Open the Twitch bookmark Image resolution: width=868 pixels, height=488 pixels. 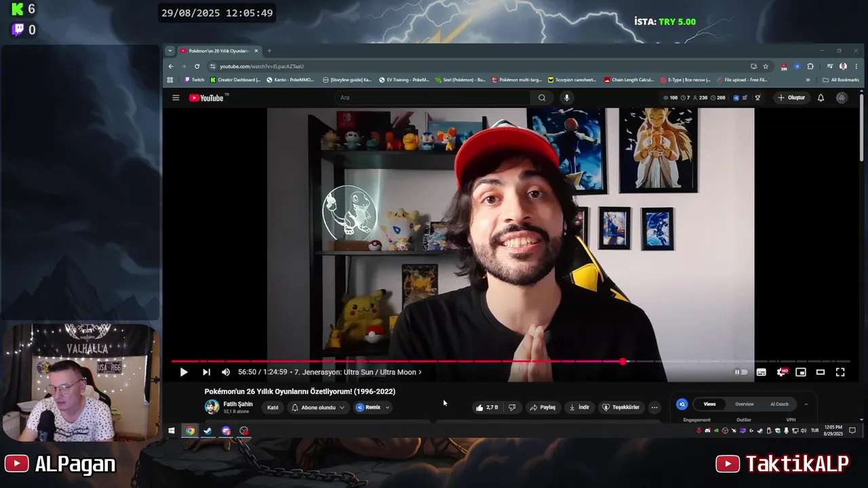[x=194, y=80]
